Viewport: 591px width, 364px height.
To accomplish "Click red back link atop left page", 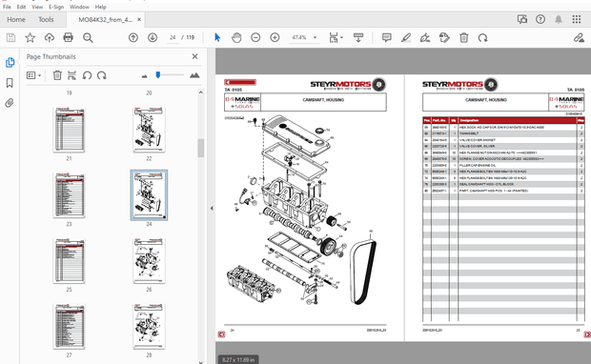I will tap(240, 82).
